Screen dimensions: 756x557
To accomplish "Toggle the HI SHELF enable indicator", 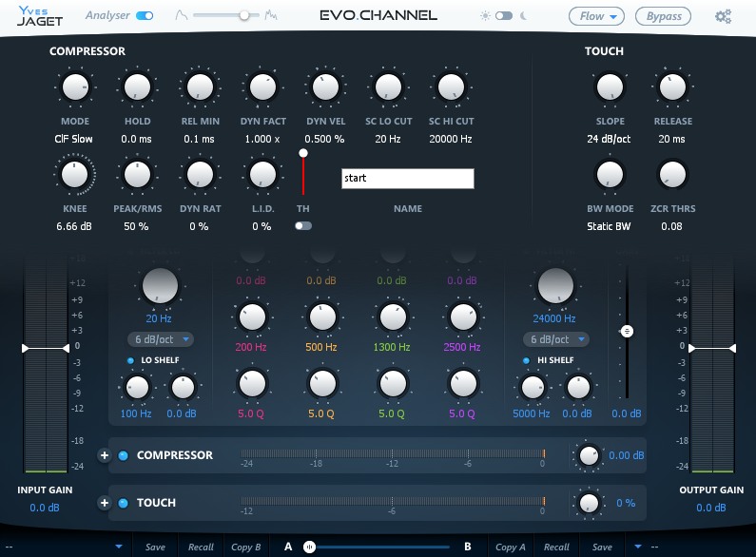I will coord(526,360).
